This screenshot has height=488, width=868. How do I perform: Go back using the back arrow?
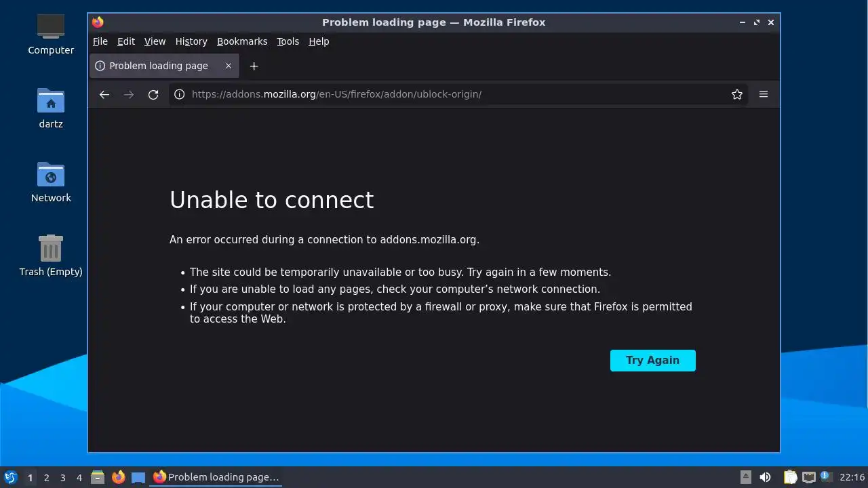(104, 94)
